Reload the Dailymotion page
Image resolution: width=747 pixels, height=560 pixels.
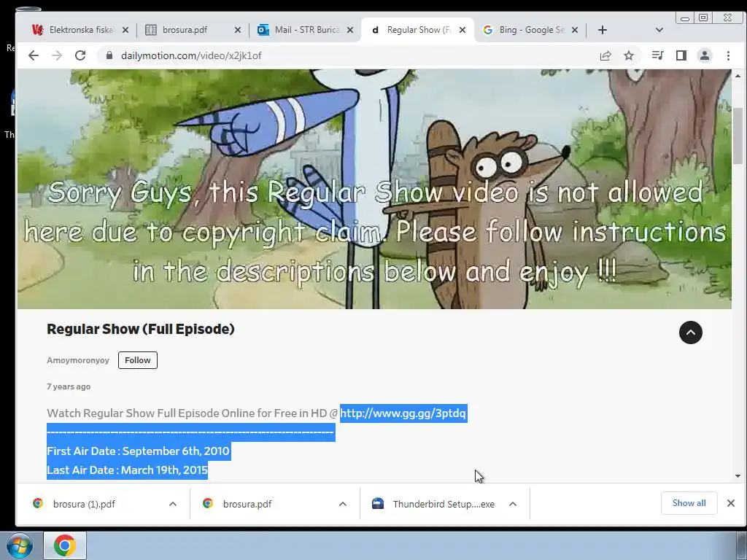tap(80, 55)
